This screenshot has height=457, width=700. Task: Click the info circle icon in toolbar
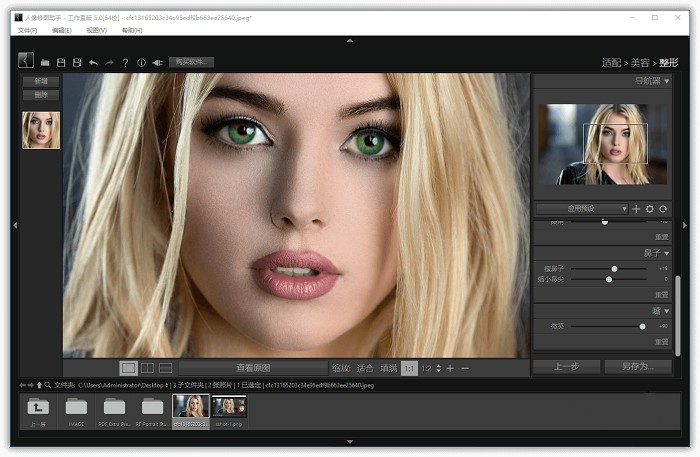click(x=141, y=63)
